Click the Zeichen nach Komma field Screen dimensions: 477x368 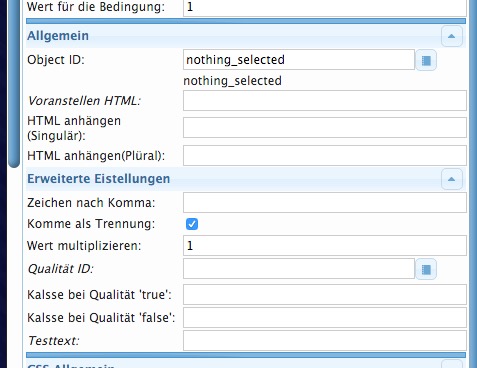click(325, 203)
